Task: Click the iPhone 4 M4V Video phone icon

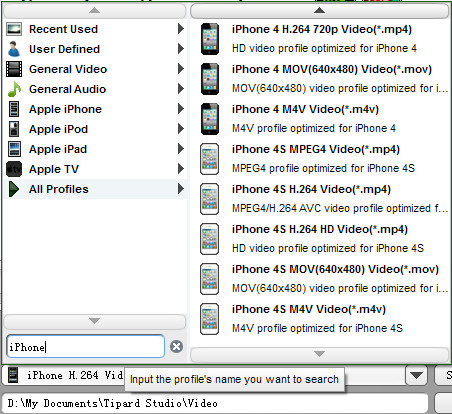Action: [x=210, y=119]
